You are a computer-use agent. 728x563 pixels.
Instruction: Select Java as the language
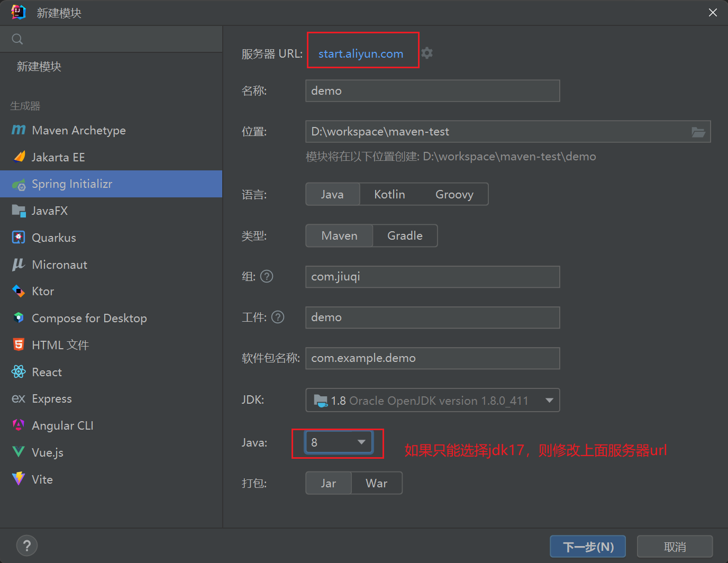[x=332, y=194]
